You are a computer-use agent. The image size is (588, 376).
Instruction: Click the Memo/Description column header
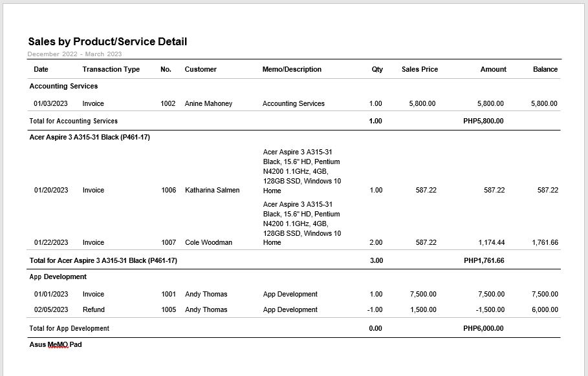pyautogui.click(x=292, y=69)
